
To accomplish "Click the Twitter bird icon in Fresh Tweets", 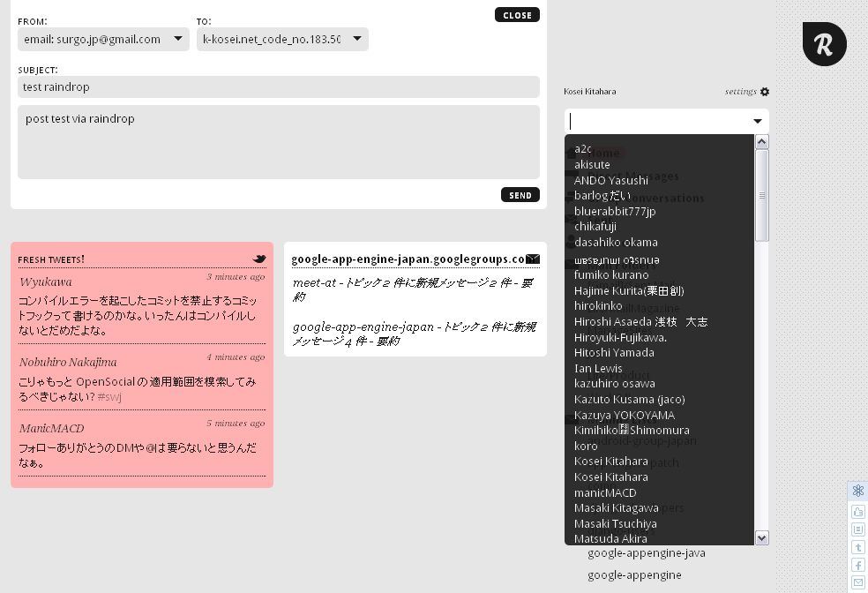I will [259, 259].
